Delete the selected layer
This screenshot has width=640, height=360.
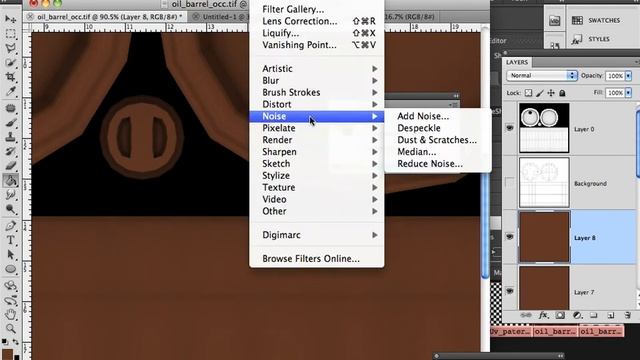coord(628,316)
